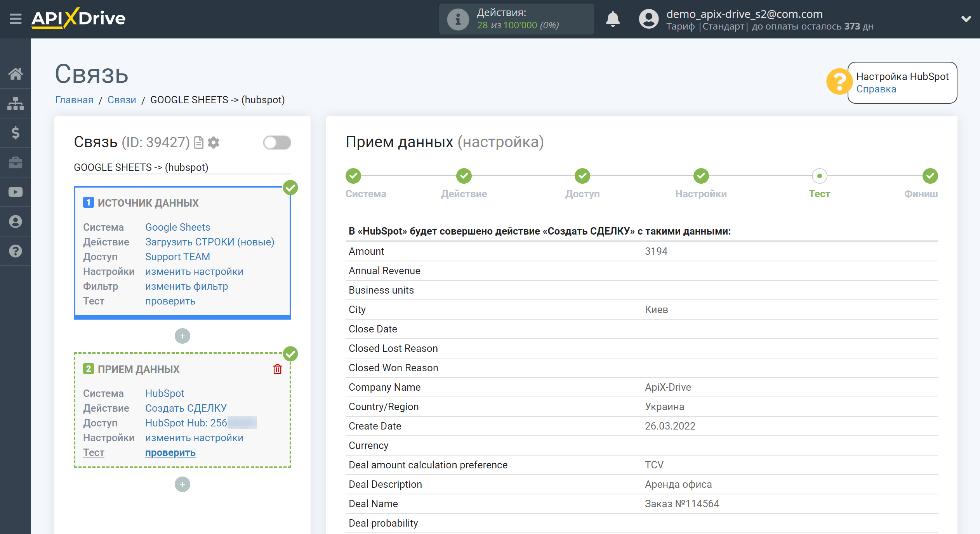Click Company Name value ApiX-Drive
The height and width of the screenshot is (534, 980).
[668, 387]
